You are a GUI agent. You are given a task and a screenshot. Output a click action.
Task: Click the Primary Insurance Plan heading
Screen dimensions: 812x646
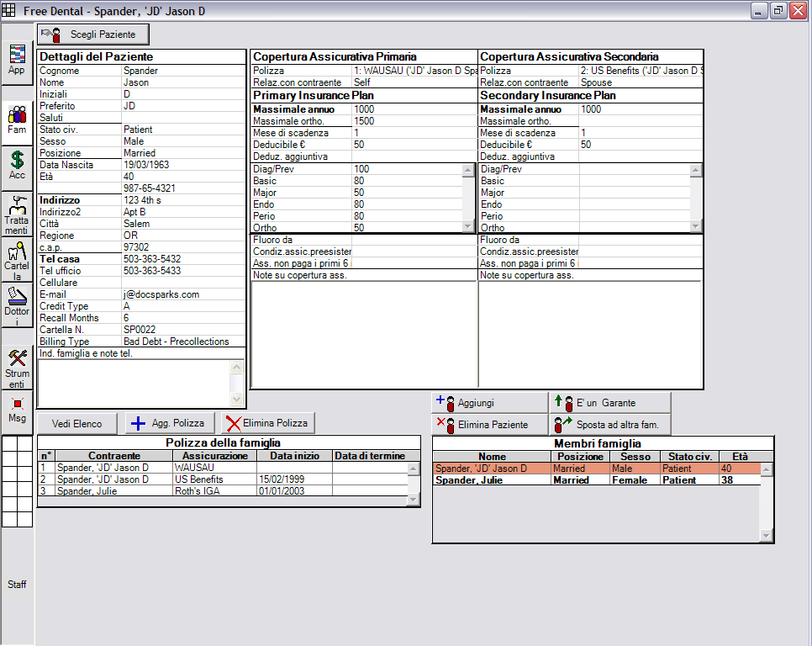click(x=314, y=96)
